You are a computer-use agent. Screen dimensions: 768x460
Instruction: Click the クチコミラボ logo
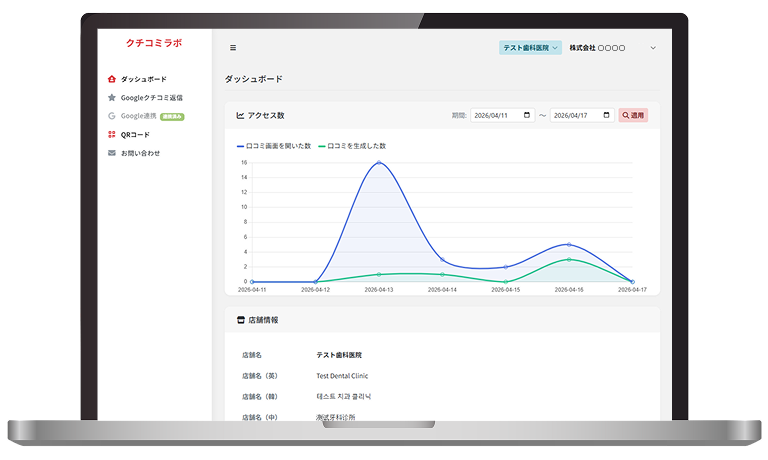coord(154,43)
